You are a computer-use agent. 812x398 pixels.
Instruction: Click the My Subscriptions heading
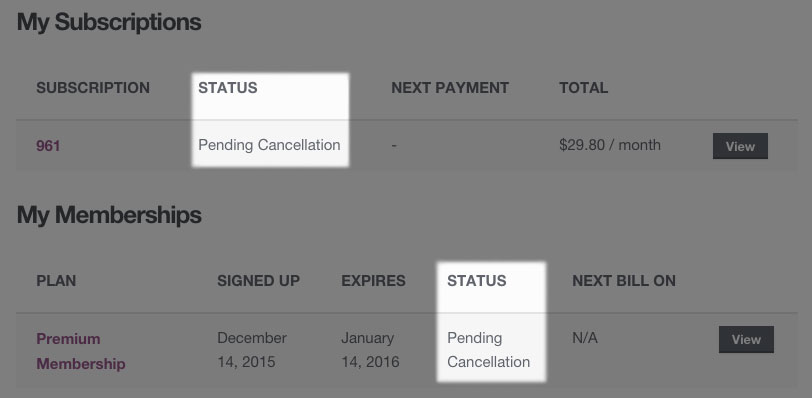pos(109,23)
